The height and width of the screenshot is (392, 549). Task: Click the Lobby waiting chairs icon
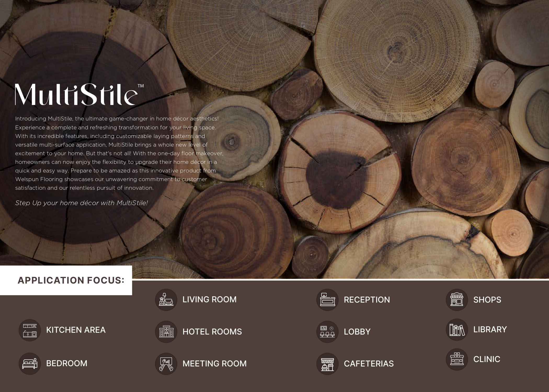pos(327,332)
